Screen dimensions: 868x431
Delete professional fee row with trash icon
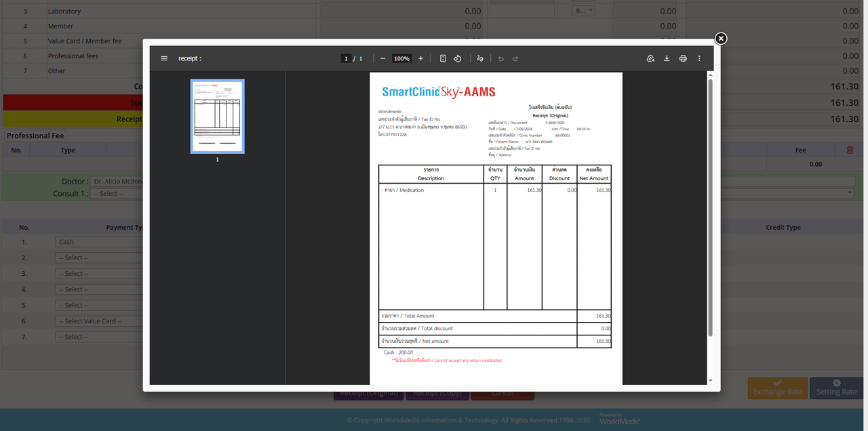(850, 150)
